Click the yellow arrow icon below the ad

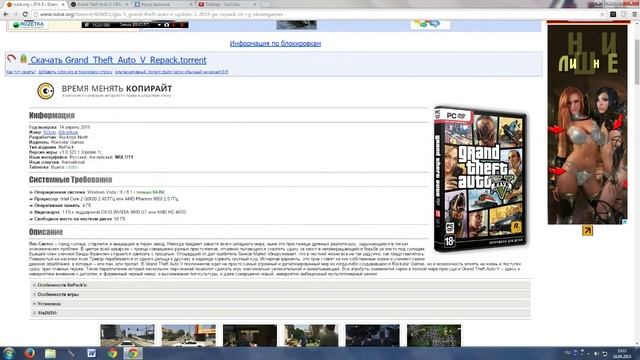click(x=587, y=231)
